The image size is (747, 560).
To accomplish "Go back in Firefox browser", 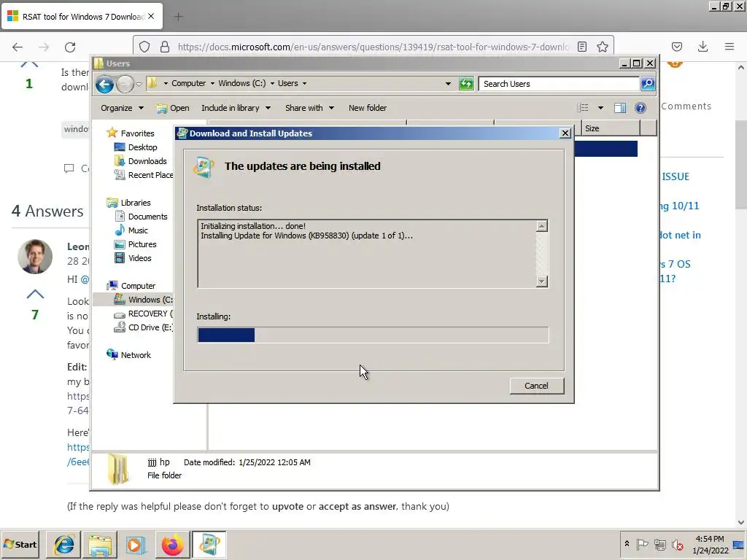I will (18, 47).
